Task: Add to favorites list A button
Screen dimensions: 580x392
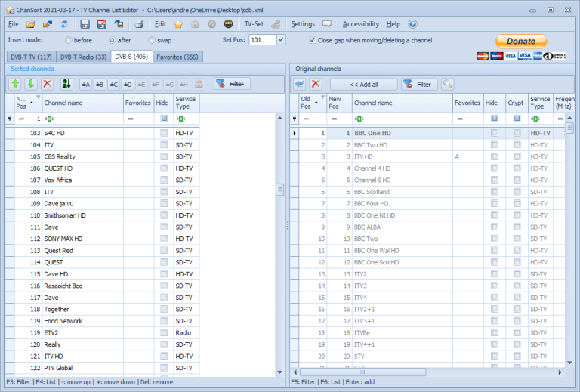Action: (85, 84)
